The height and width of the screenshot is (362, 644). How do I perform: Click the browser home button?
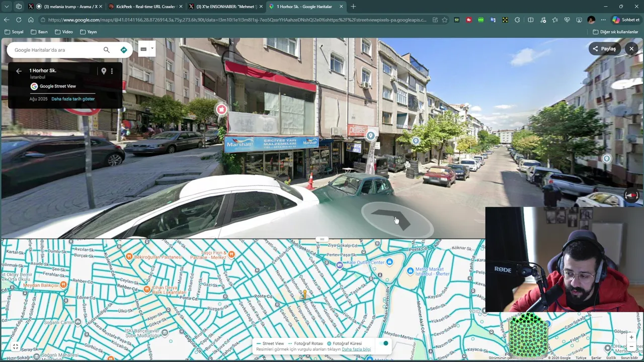pos(31,20)
